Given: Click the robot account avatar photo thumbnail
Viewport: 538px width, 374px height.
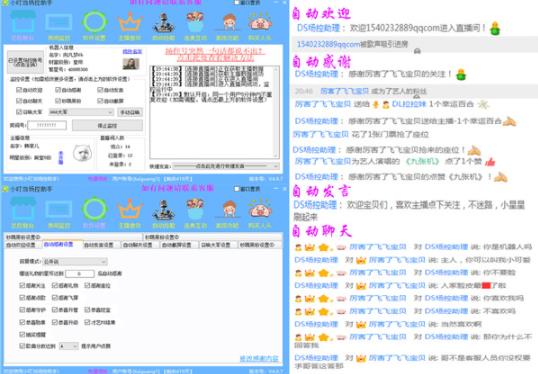Looking at the screenshot, I should coord(131,64).
